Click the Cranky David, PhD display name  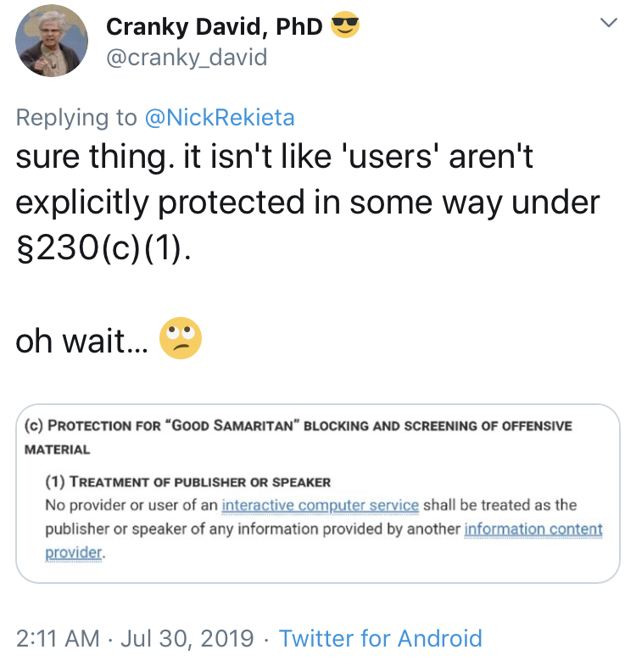(214, 26)
